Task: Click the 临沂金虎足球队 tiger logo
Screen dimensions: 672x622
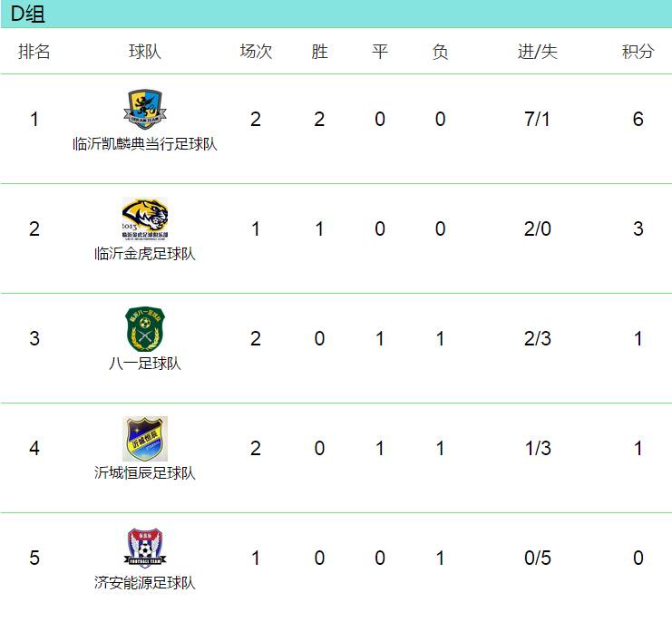Action: point(145,218)
